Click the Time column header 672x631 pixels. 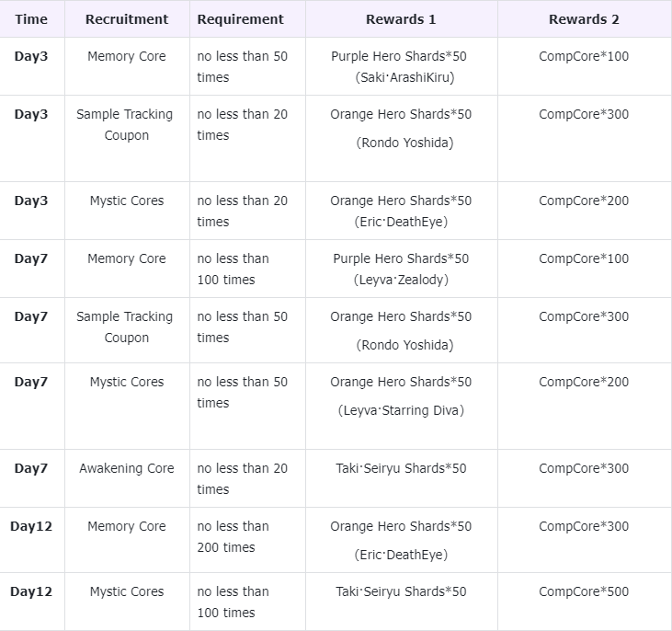coord(31,19)
